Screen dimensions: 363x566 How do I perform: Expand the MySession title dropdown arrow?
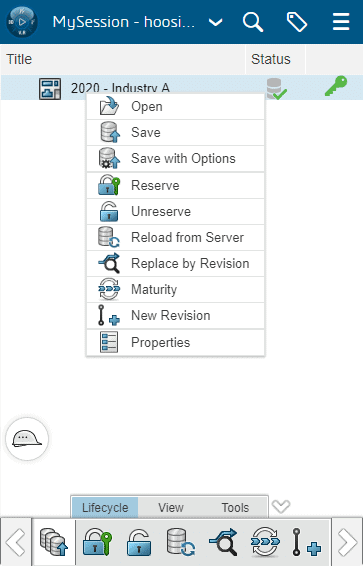coord(215,23)
